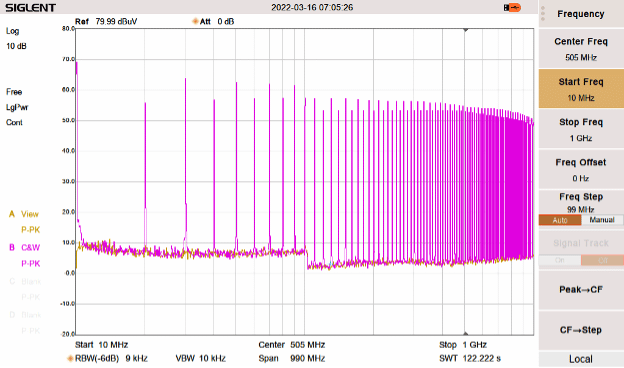624x368 pixels.
Task: Click the Frequency menu title
Action: click(x=581, y=14)
